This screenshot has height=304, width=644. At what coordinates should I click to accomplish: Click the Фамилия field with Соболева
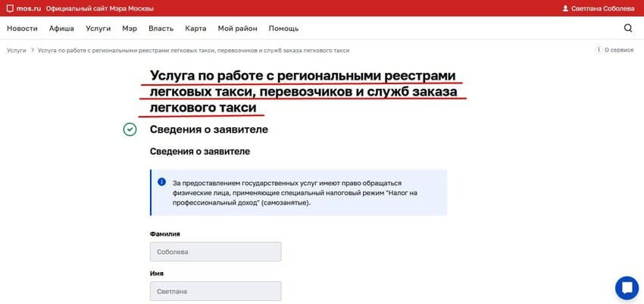216,252
